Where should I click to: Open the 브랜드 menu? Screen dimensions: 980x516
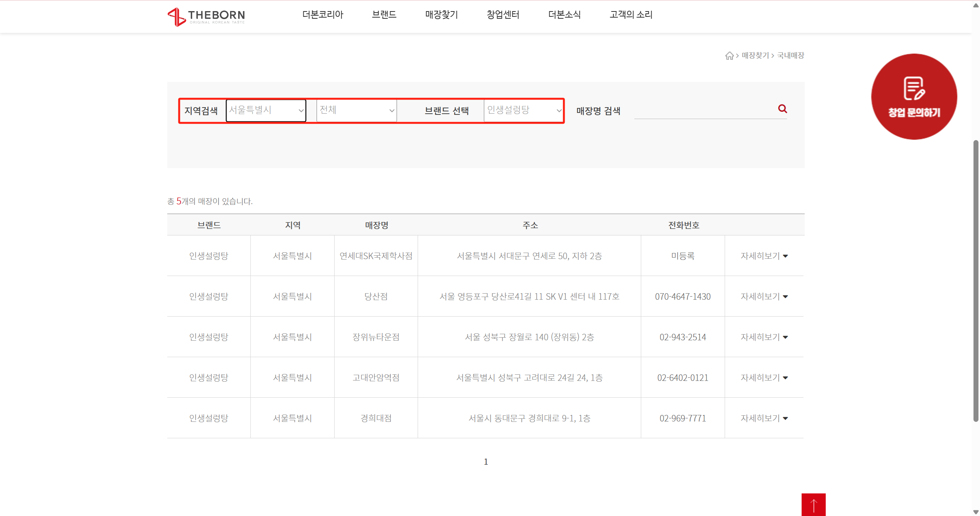pos(384,15)
